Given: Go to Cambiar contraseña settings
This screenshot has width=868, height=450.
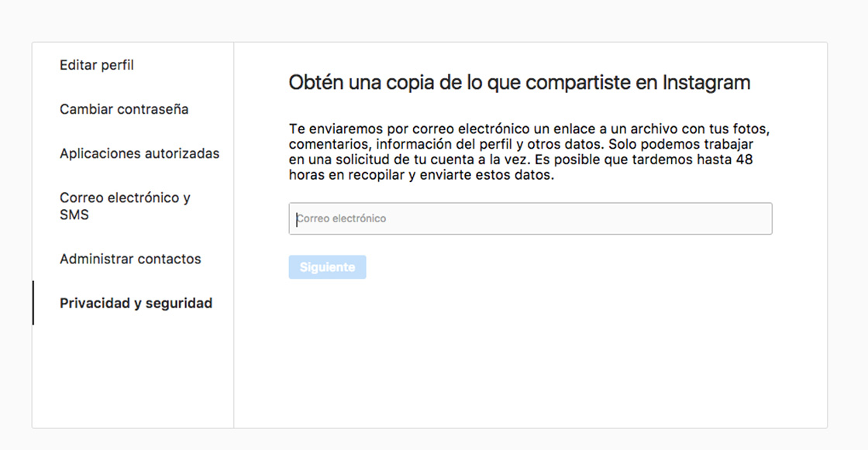Looking at the screenshot, I should coord(124,109).
